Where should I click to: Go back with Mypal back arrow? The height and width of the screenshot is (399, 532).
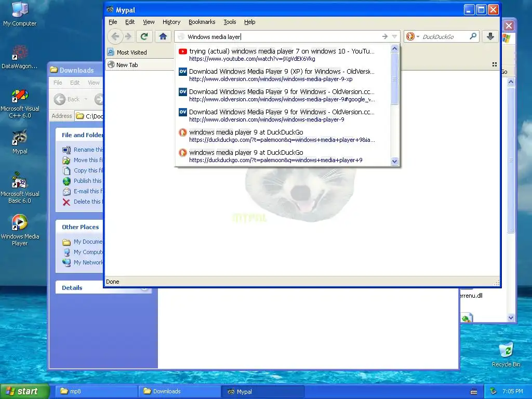coord(115,36)
